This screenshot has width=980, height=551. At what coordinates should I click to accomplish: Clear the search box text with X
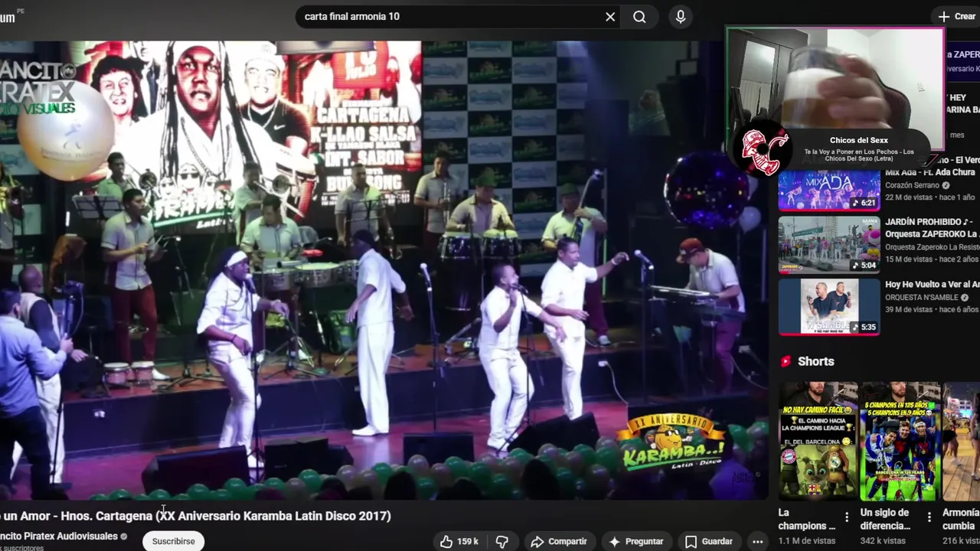tap(610, 17)
